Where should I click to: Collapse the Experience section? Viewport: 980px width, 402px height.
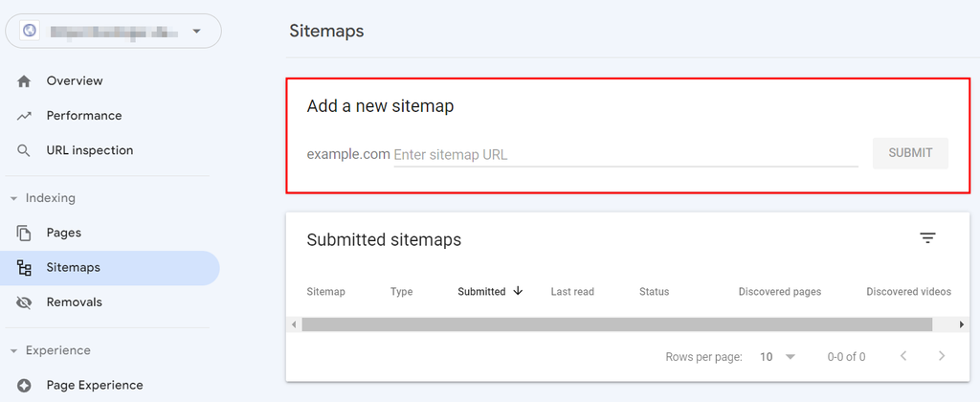click(13, 350)
